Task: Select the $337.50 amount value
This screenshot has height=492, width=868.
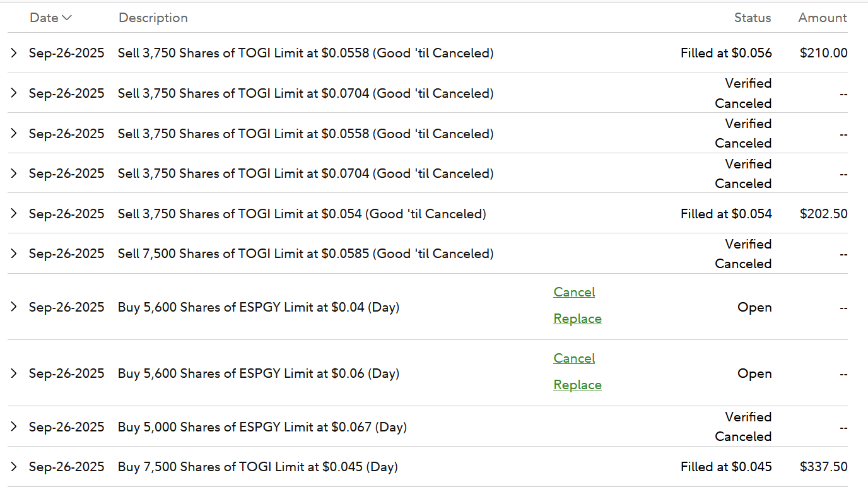Action: (x=823, y=467)
